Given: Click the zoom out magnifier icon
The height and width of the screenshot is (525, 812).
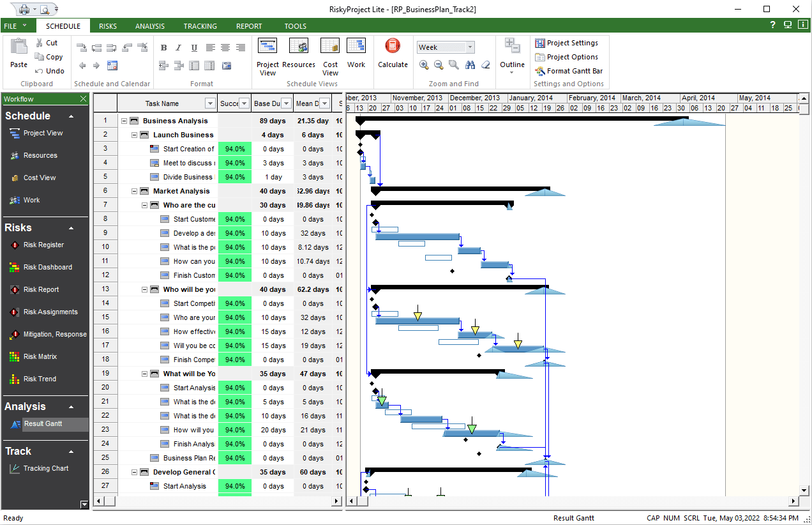Looking at the screenshot, I should [439, 65].
